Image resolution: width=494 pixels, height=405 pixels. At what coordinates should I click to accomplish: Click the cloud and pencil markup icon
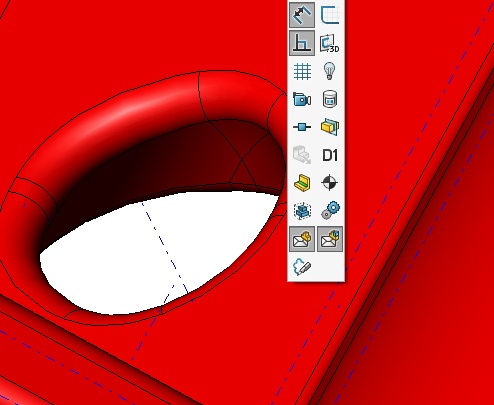(x=302, y=267)
